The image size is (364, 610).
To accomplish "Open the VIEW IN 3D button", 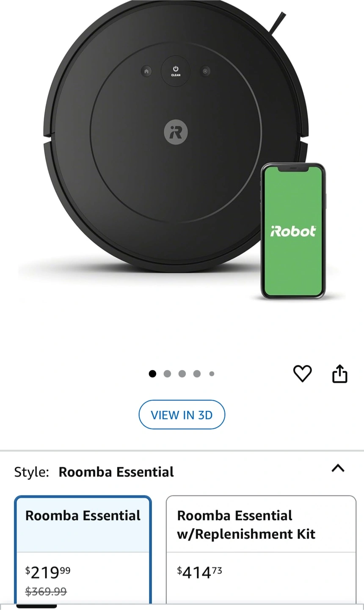I will point(182,415).
